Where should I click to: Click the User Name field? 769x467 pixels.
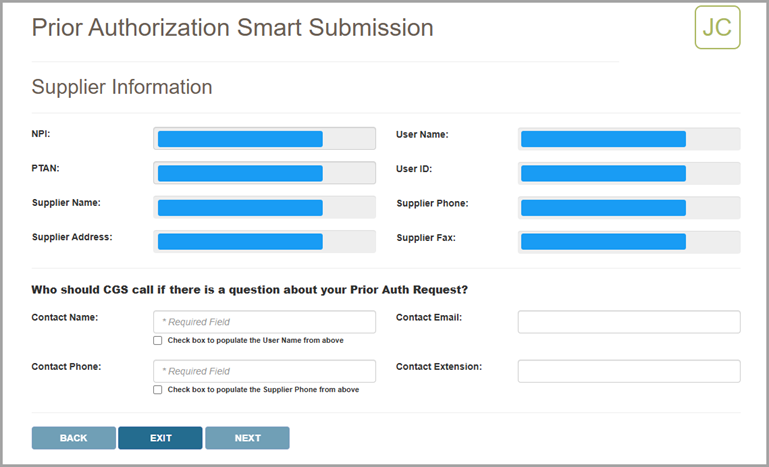[628, 139]
